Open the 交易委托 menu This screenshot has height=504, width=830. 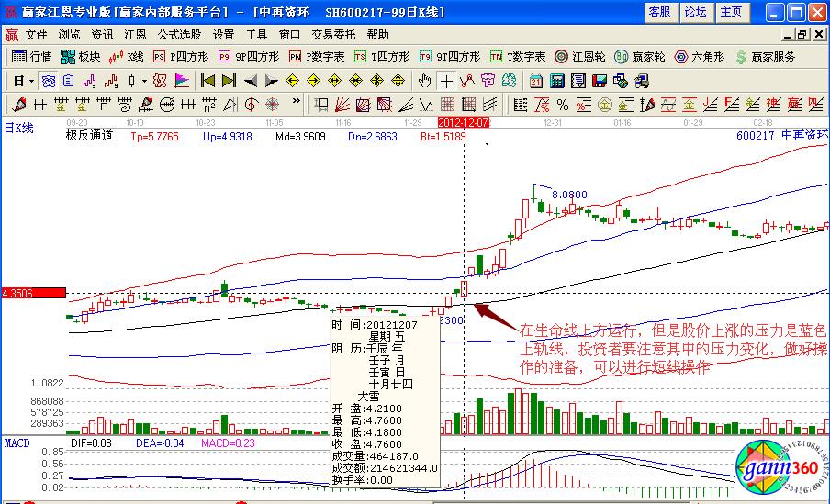[x=333, y=34]
